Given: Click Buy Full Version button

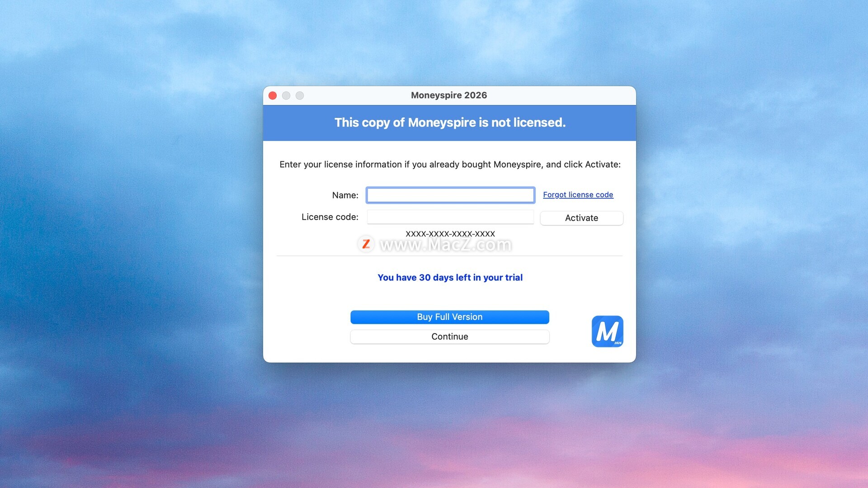Looking at the screenshot, I should (449, 317).
